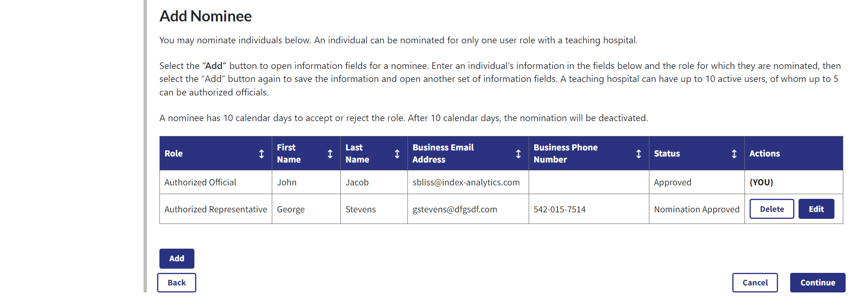Select the sbliss@index-analytics.com email cell
This screenshot has width=868, height=305.
(466, 183)
